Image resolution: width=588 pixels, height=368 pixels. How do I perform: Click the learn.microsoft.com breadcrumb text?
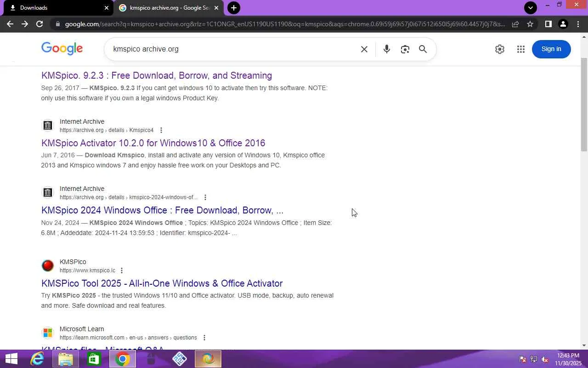tap(128, 338)
